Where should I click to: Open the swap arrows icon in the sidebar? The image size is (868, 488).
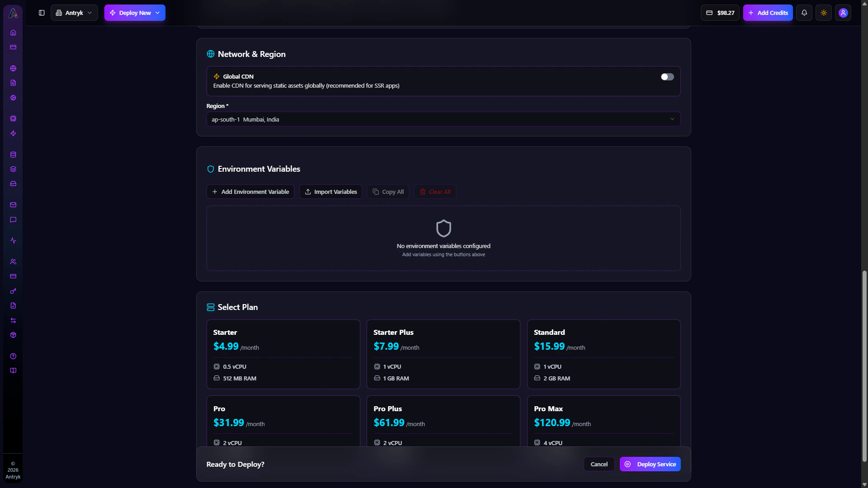13,320
